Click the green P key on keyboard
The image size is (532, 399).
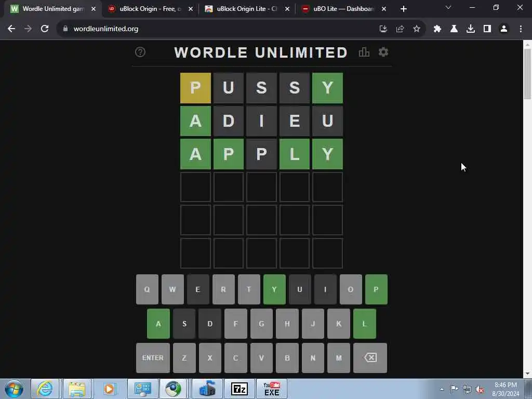(x=376, y=289)
